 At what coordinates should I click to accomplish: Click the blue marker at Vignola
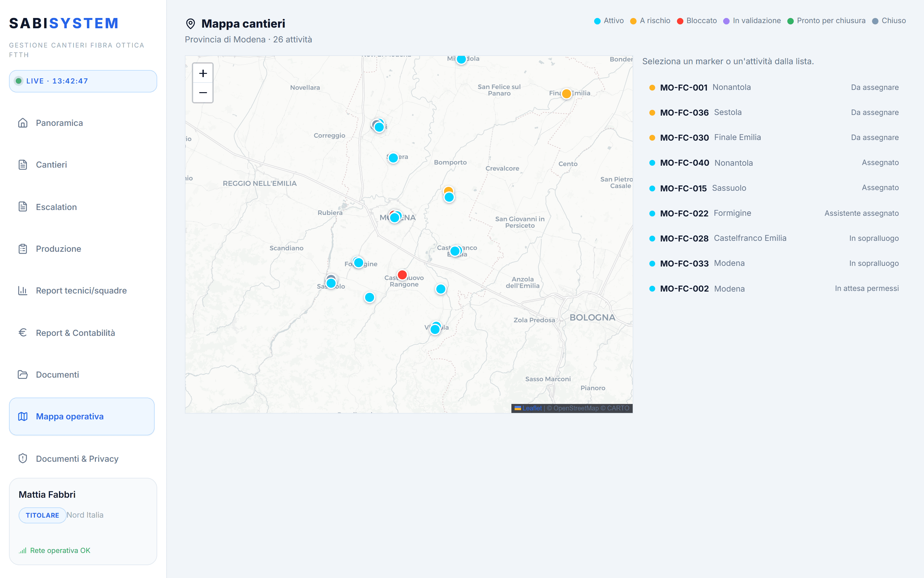[x=435, y=329]
